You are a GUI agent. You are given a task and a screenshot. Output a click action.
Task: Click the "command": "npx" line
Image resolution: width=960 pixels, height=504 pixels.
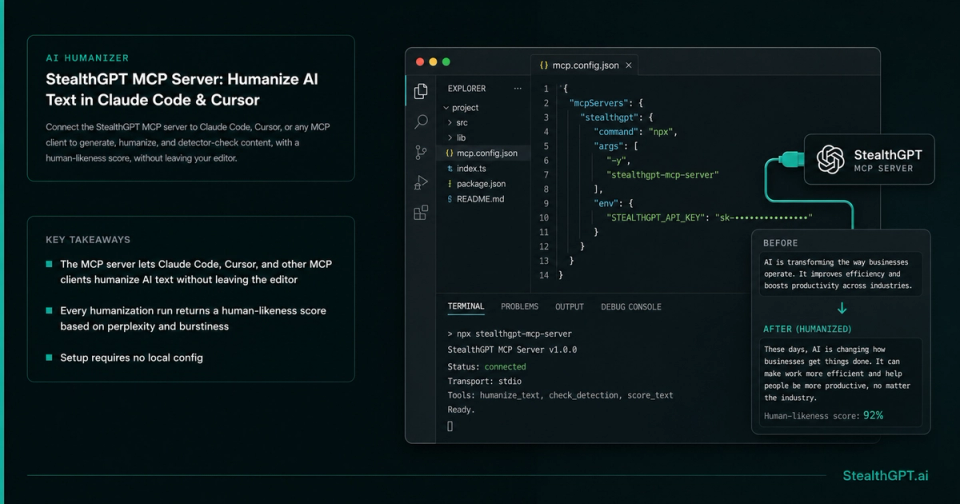click(635, 132)
